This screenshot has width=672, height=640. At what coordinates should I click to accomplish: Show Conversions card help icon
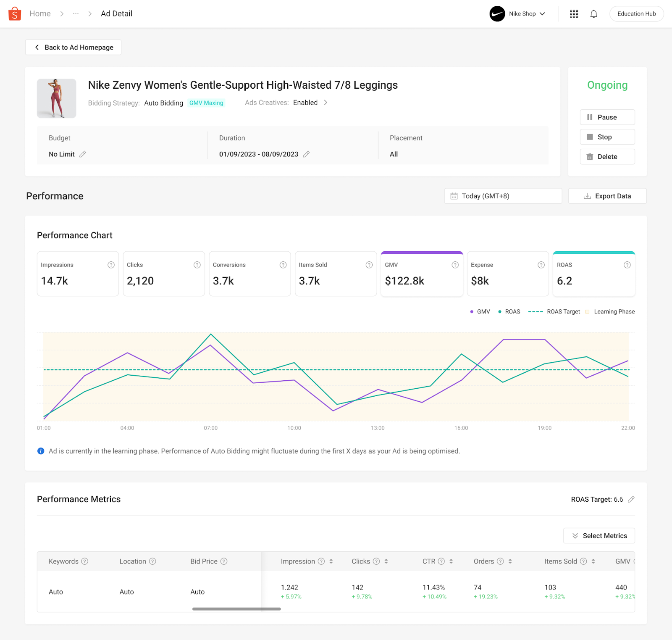click(x=283, y=265)
